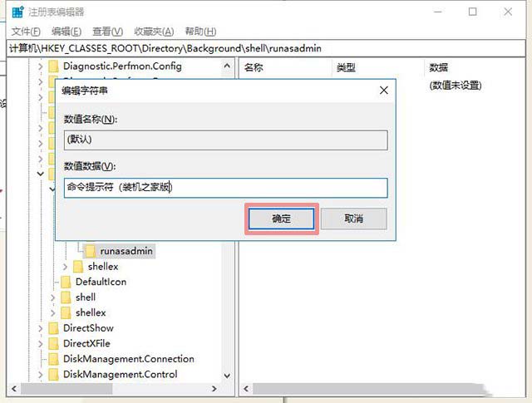Click the DiskManagement.Control folder icon
The width and height of the screenshot is (532, 403).
coord(53,375)
